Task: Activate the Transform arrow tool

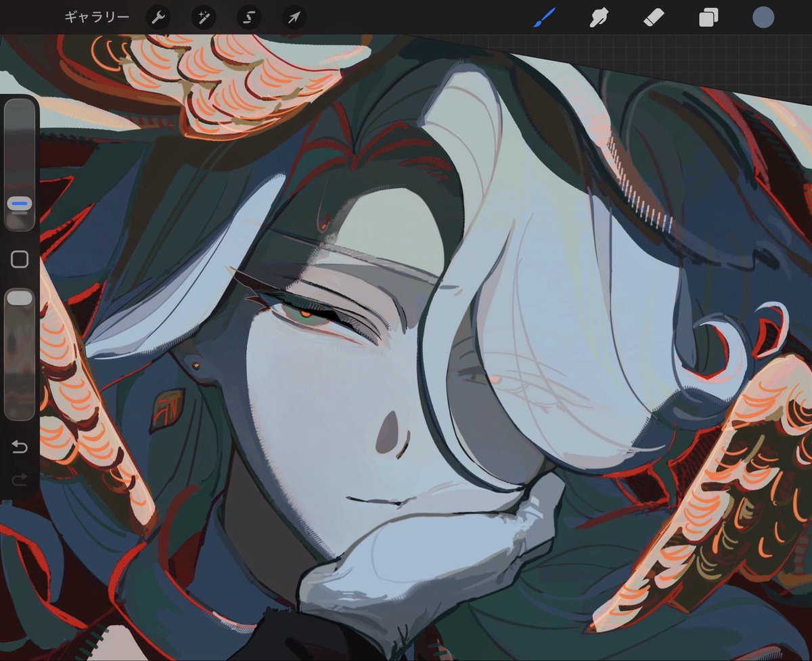Action: (294, 18)
